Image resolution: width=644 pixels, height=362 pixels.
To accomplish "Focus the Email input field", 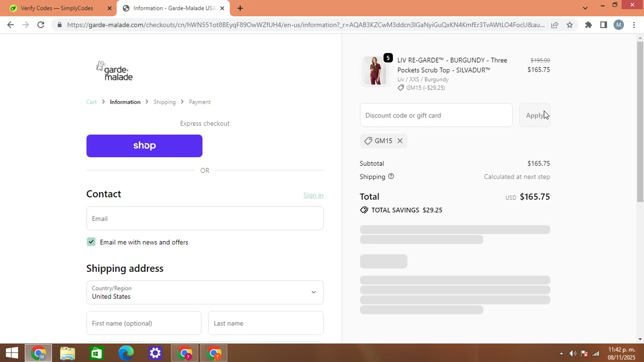I will [x=205, y=218].
